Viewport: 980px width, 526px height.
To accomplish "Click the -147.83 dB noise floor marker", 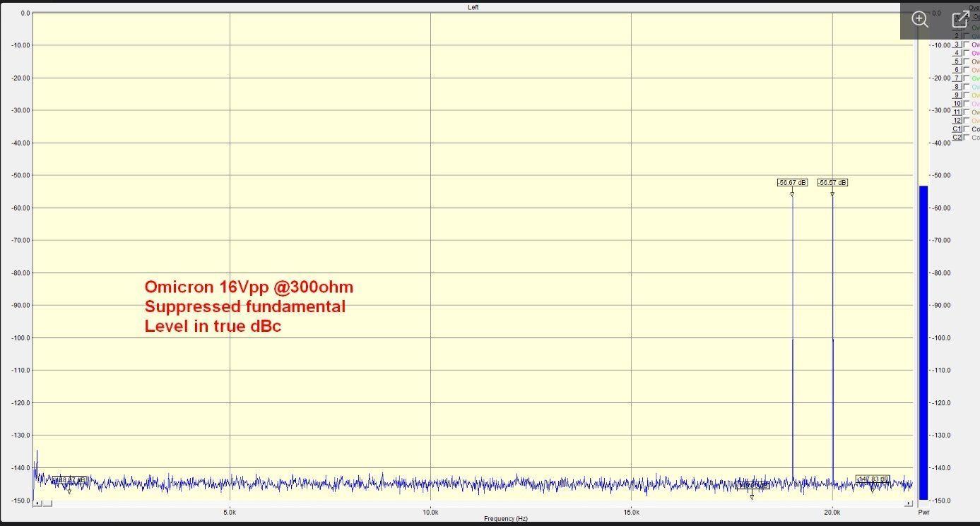I will (872, 479).
